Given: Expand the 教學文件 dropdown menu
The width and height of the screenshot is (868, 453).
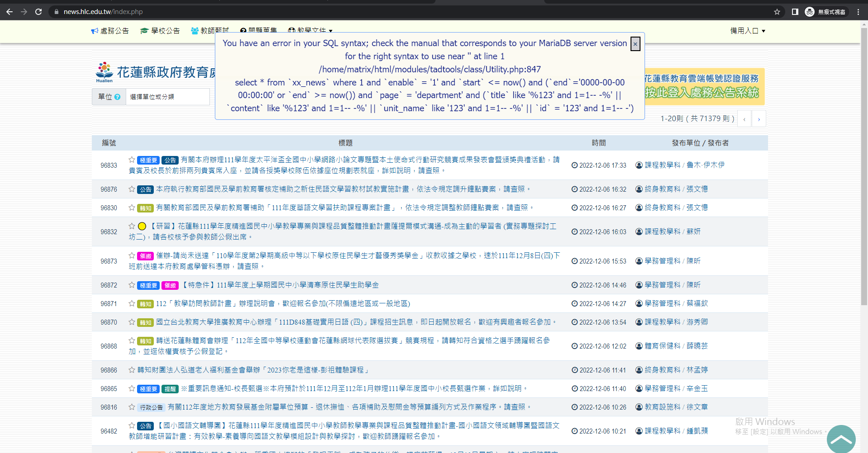Looking at the screenshot, I should click(x=310, y=31).
